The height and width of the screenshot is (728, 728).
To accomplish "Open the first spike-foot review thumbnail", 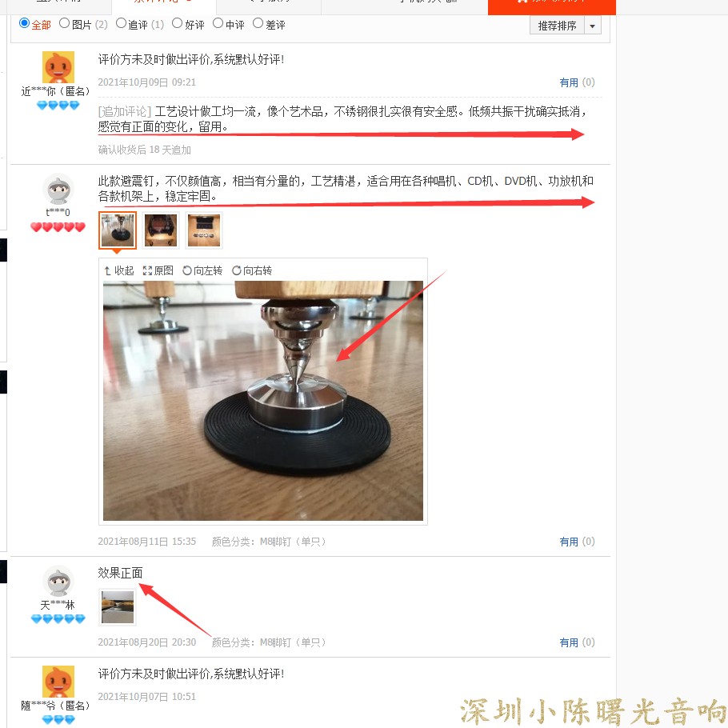I will (118, 230).
